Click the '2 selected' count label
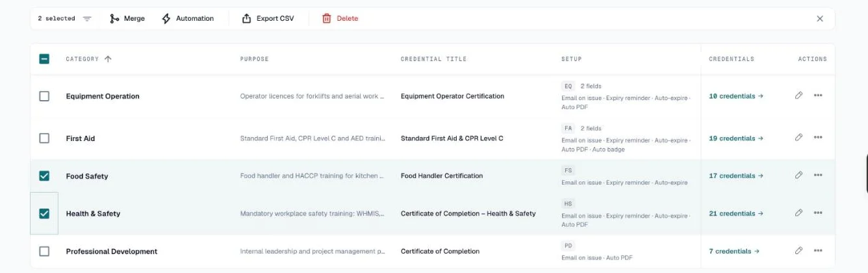Image resolution: width=868 pixels, height=273 pixels. [x=57, y=18]
